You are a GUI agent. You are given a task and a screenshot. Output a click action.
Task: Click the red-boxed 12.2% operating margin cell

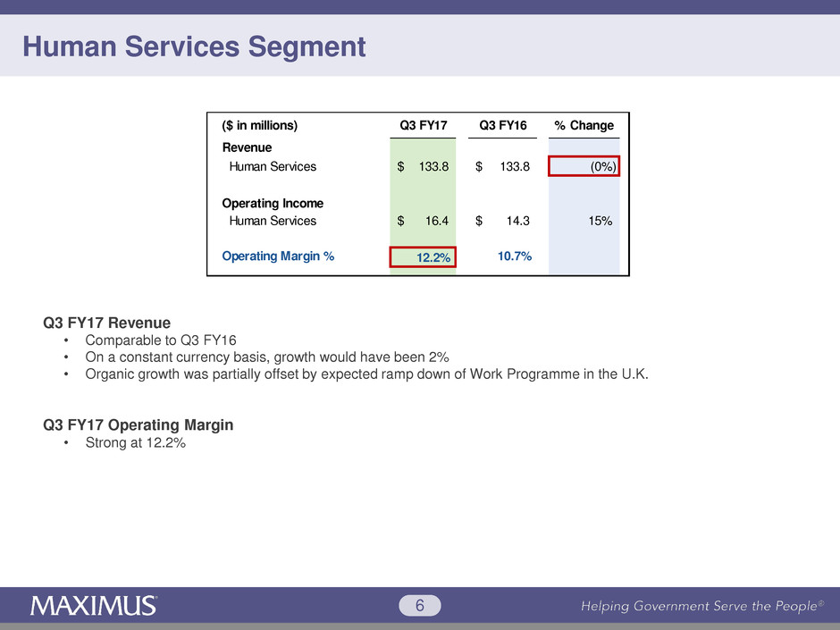[423, 257]
